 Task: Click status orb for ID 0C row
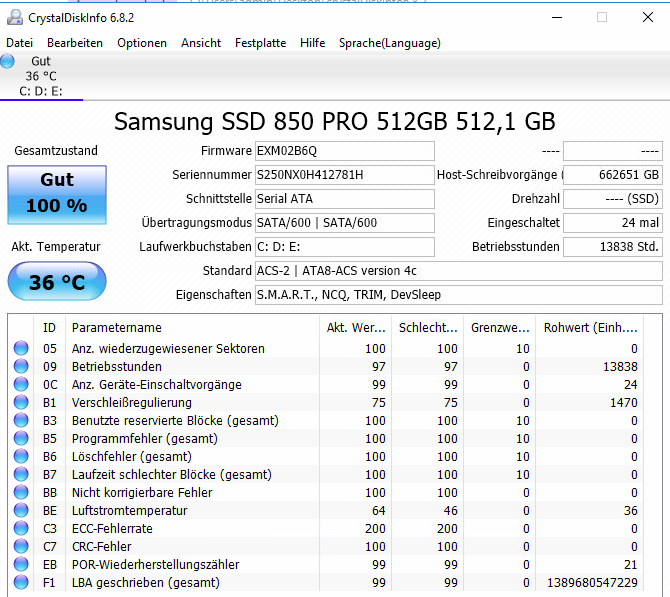(21, 384)
